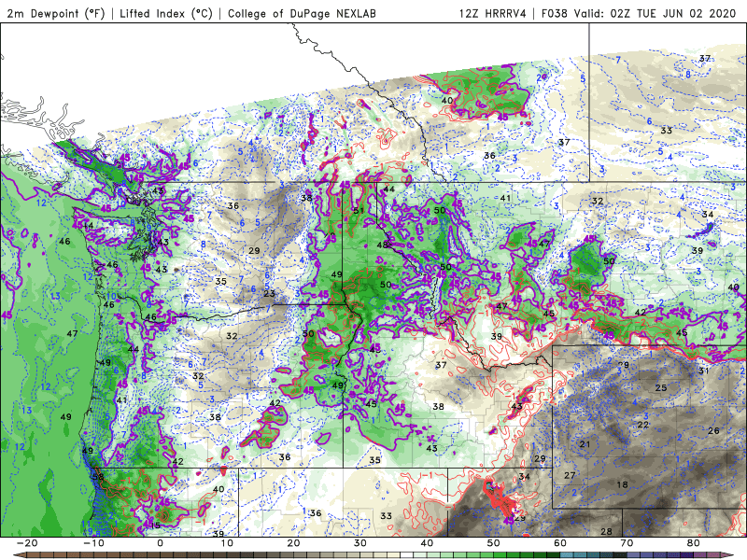Click the '0' colorbar scale label

click(x=160, y=543)
